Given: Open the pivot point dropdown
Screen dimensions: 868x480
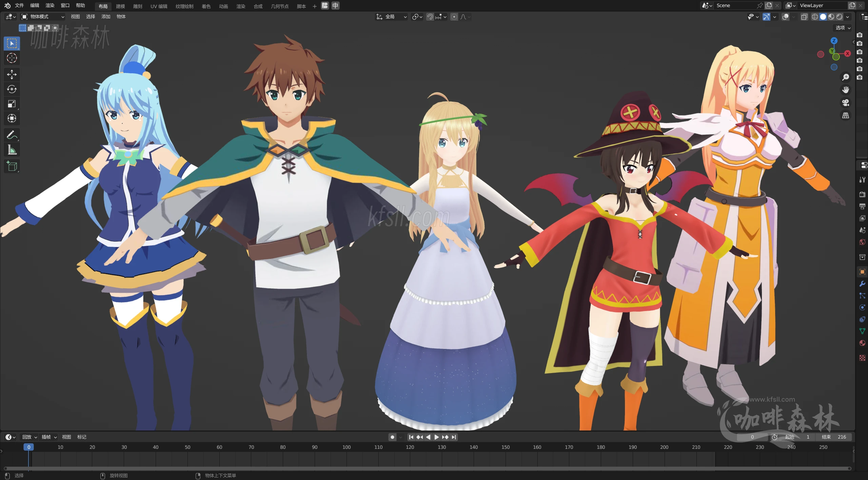Looking at the screenshot, I should (417, 17).
